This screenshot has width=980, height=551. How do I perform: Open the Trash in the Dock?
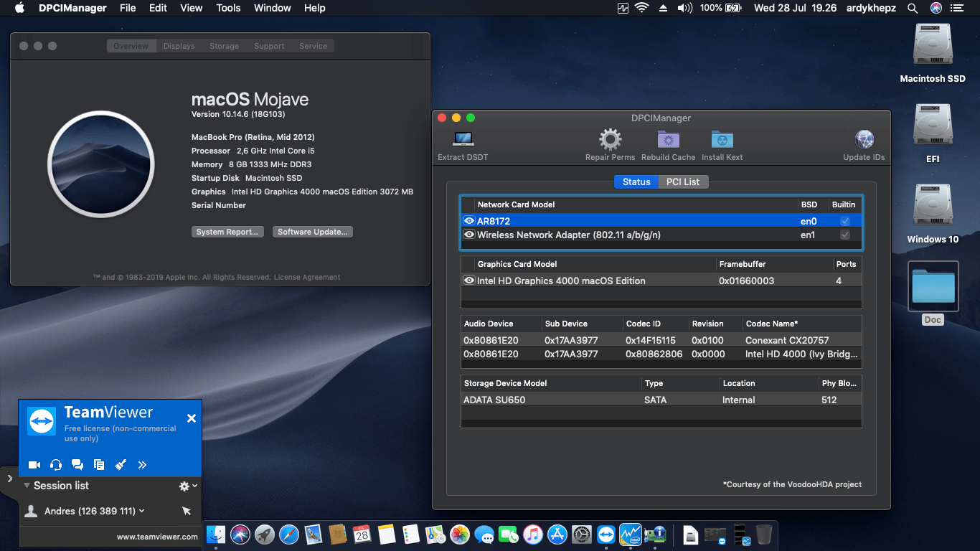pyautogui.click(x=764, y=534)
